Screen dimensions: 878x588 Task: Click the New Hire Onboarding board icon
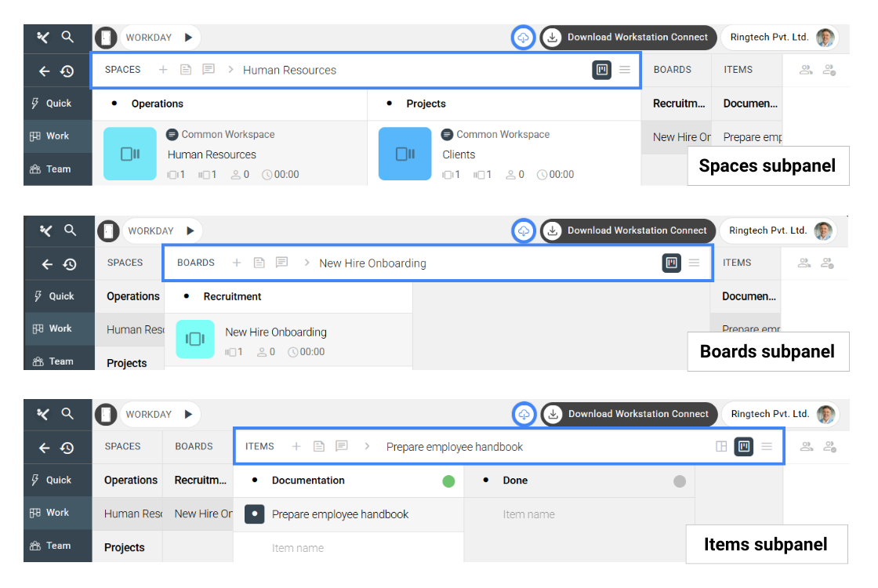click(195, 339)
